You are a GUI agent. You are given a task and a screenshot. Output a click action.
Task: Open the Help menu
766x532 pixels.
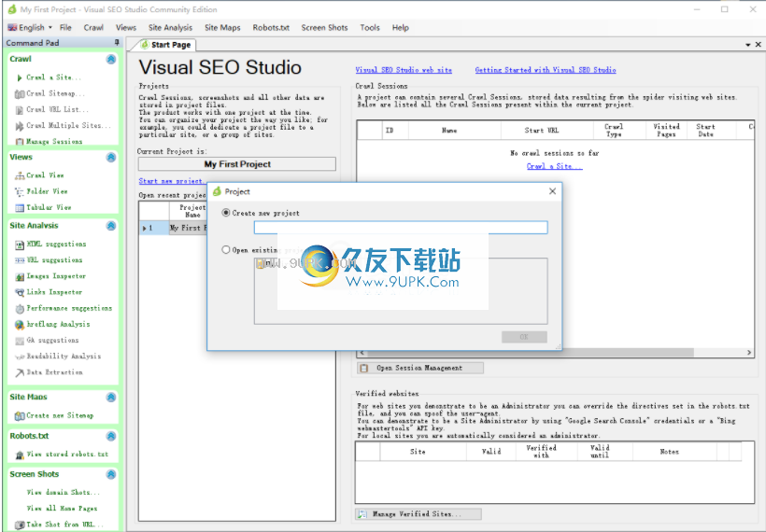[400, 28]
